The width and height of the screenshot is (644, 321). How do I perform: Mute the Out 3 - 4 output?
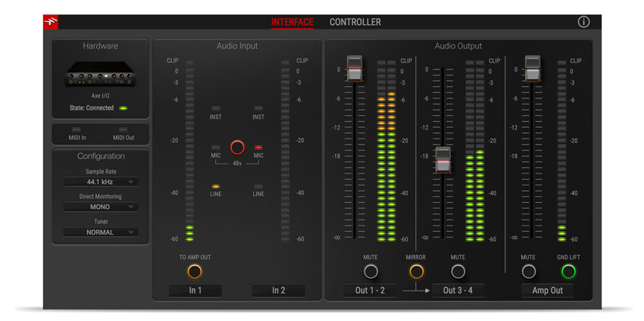[458, 271]
